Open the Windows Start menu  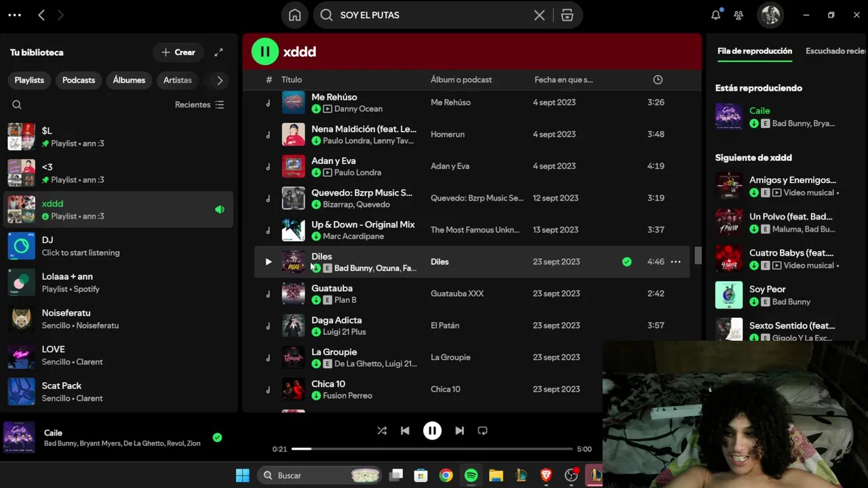242,475
